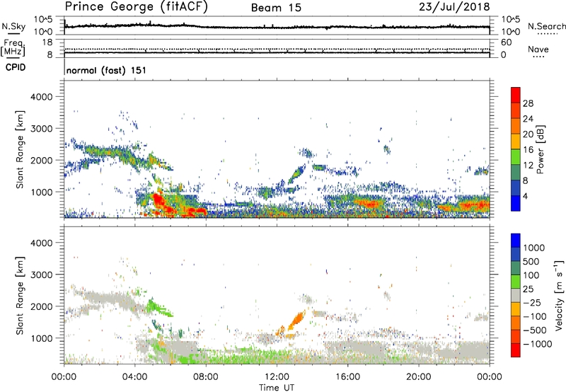Image resolution: width=566 pixels, height=392 pixels.
Task: Click the '-1000' velocity colorbar tick
Action: [x=537, y=344]
